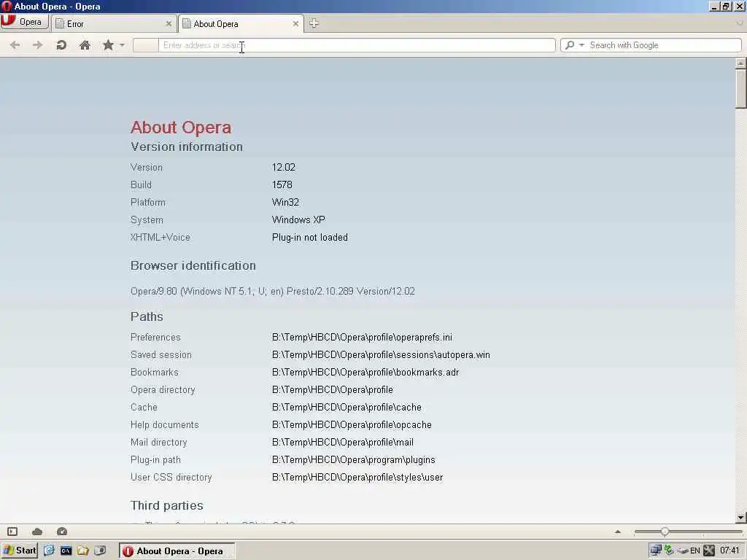Toggle Opera Turbo speedometer icon
Screen dimensions: 747x560
[x=62, y=532]
